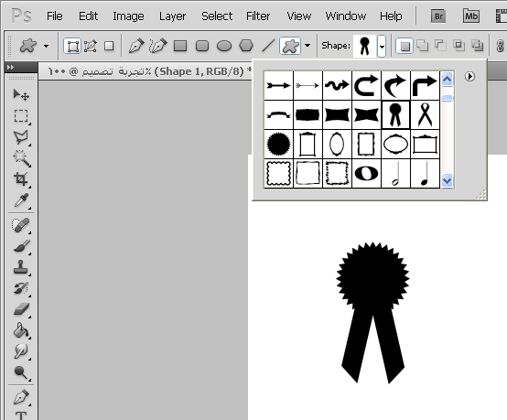Open the Shape picker dropdown arrow

(382, 47)
